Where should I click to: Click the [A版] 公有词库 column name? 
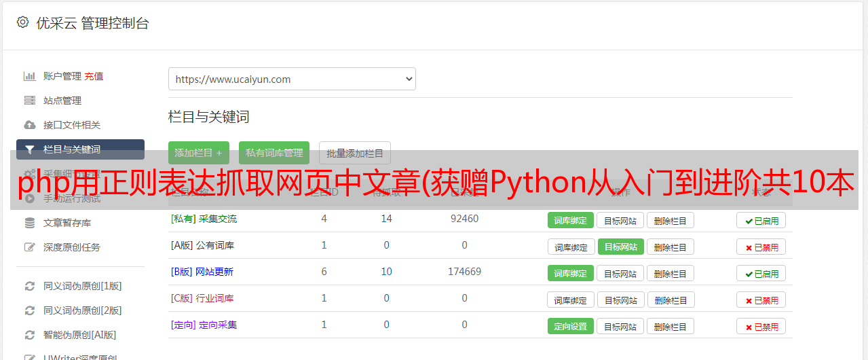click(x=202, y=245)
